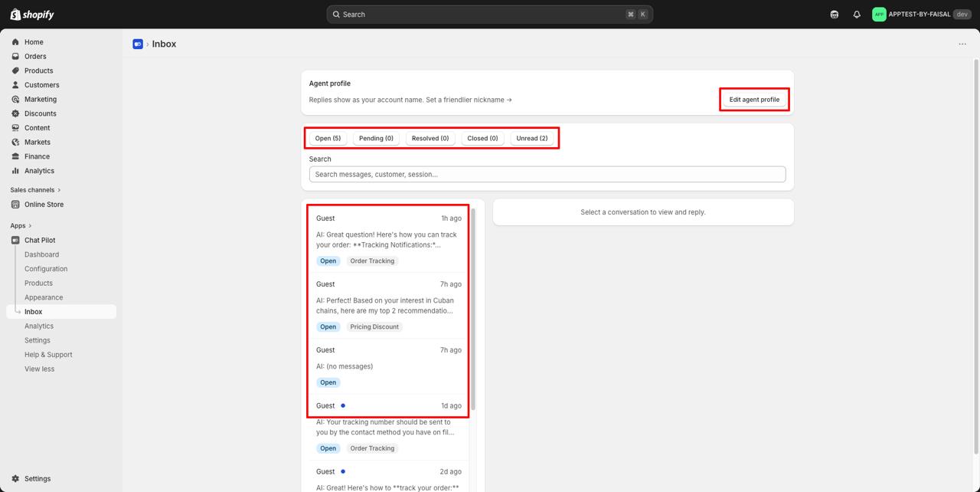The width and height of the screenshot is (980, 492).
Task: Open the Guest conversation from 1h ago
Action: tap(389, 239)
